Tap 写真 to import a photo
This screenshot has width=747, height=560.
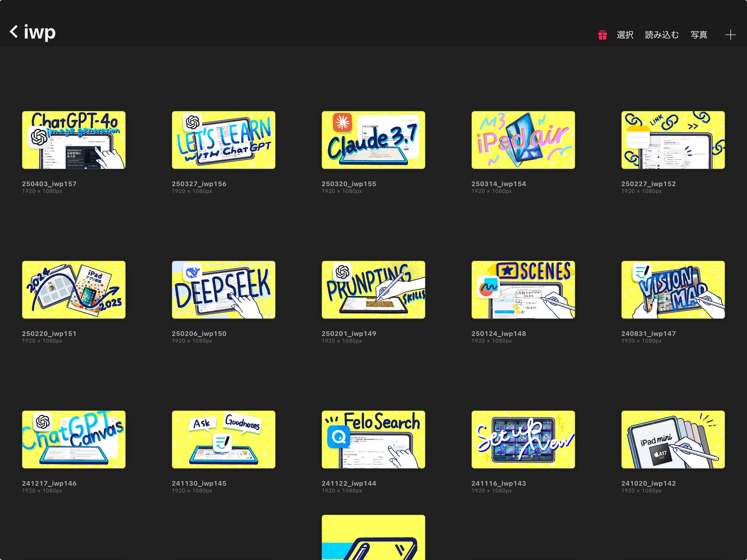click(699, 35)
